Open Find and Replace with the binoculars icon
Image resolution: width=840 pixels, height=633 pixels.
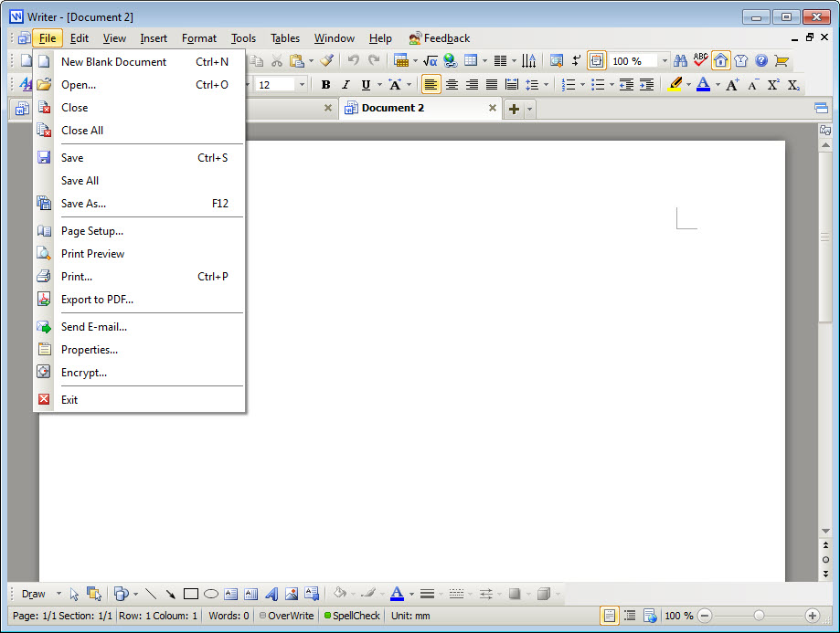[681, 60]
